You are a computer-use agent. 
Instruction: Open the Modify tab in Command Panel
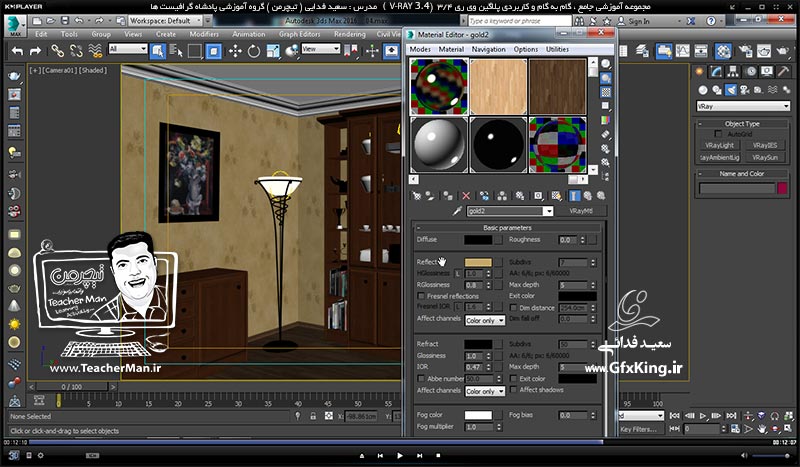tap(716, 72)
